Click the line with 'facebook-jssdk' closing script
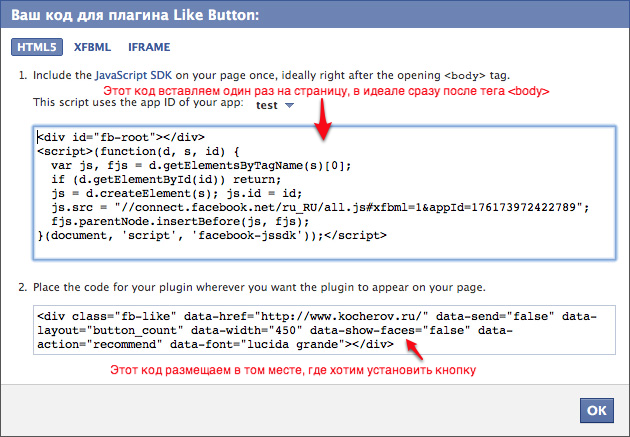The image size is (630, 437). (212, 235)
